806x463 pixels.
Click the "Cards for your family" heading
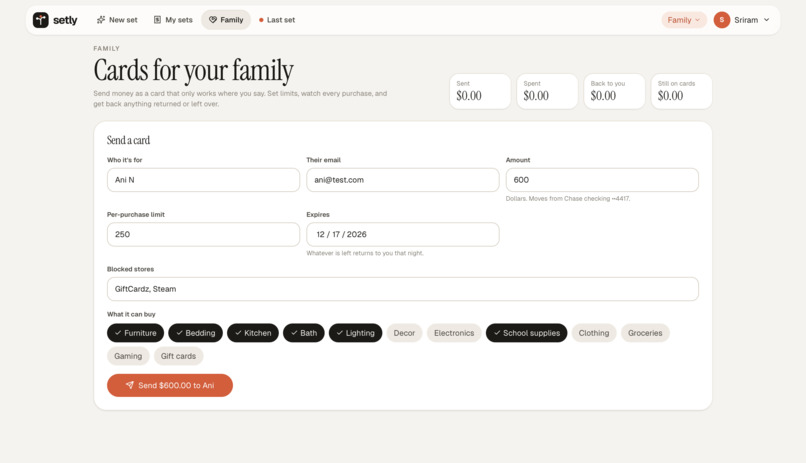(193, 70)
